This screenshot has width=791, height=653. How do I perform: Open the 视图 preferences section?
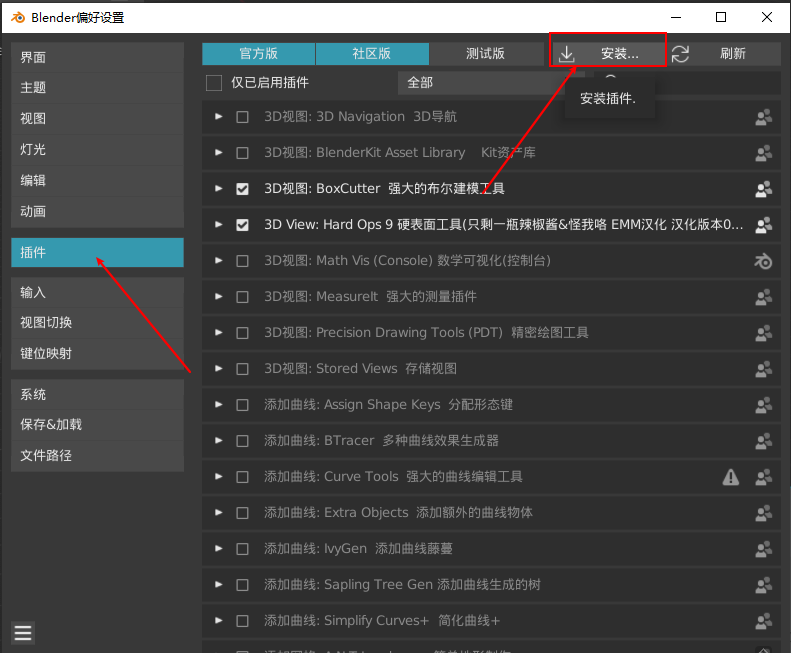pyautogui.click(x=97, y=119)
